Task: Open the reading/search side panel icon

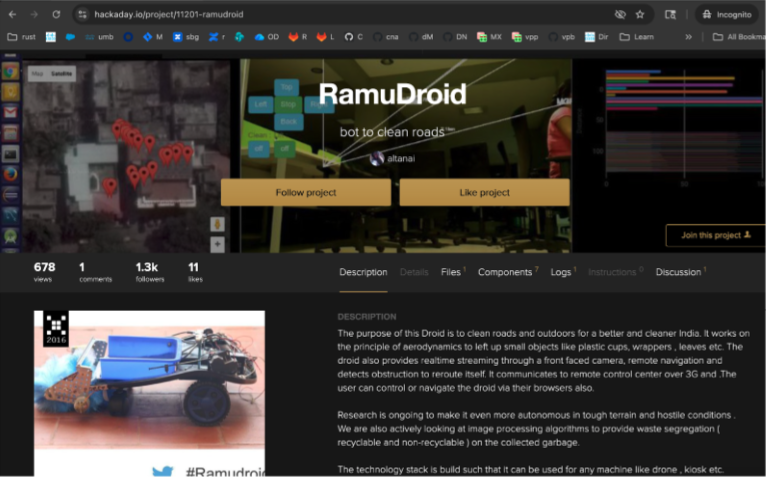Action: coord(670,14)
